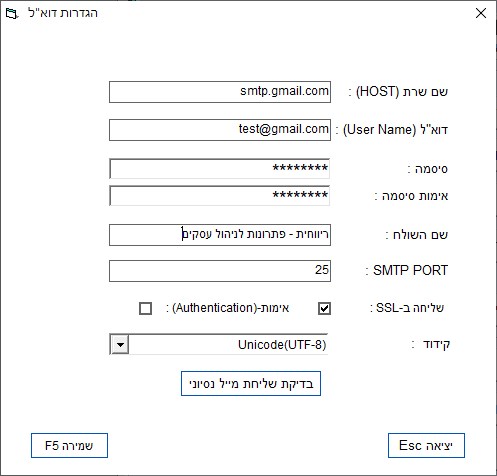Click the אימות-(Authentication) label text
Viewport: 497px width, 476px height.
[x=228, y=308]
